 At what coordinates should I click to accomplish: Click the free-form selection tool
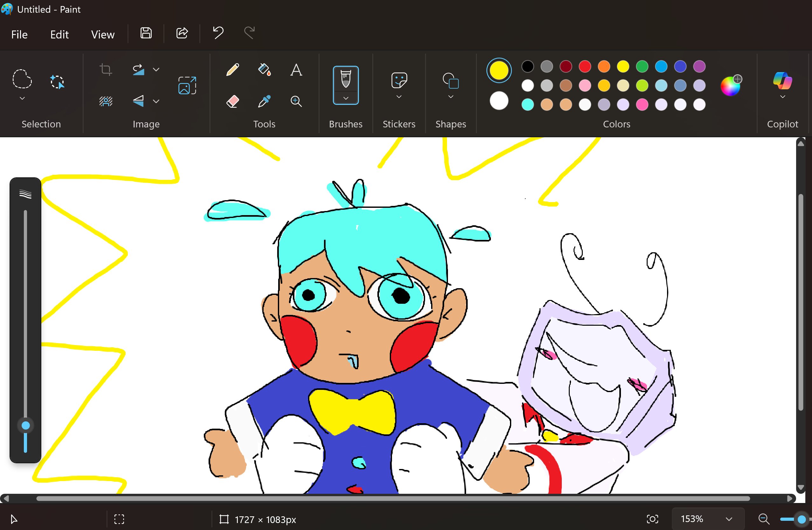coord(22,79)
